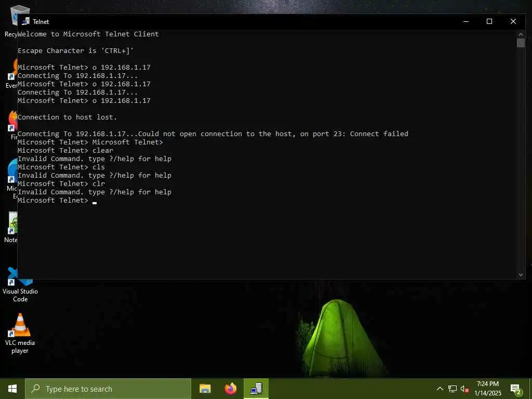Click the 'Telnet' title text in the title bar
The height and width of the screenshot is (399, 532).
point(41,22)
